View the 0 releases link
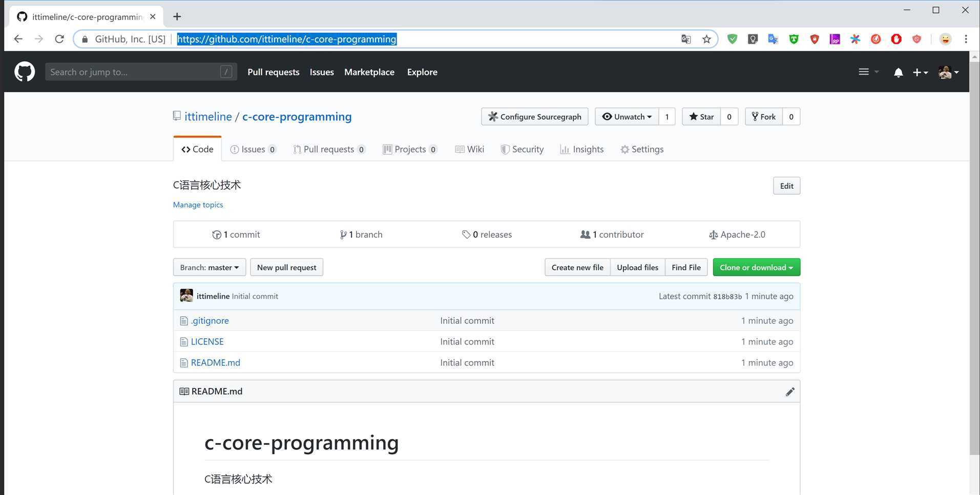The height and width of the screenshot is (495, 980). coord(487,235)
